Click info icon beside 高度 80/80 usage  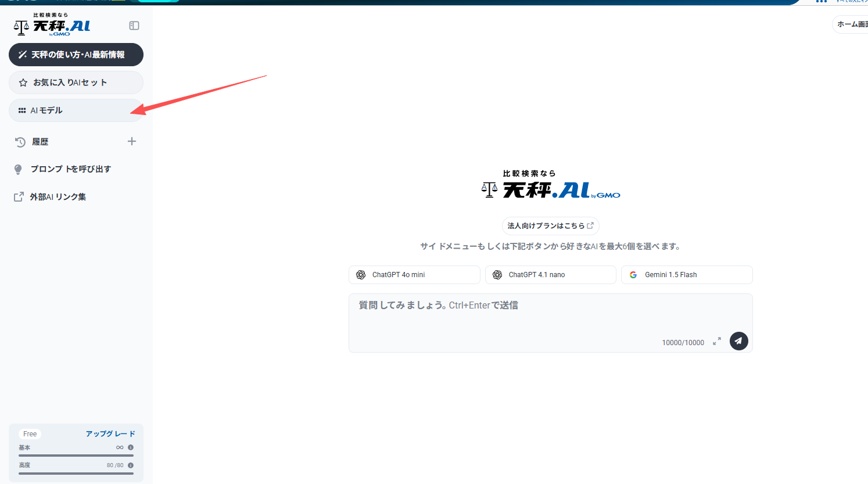[131, 465]
